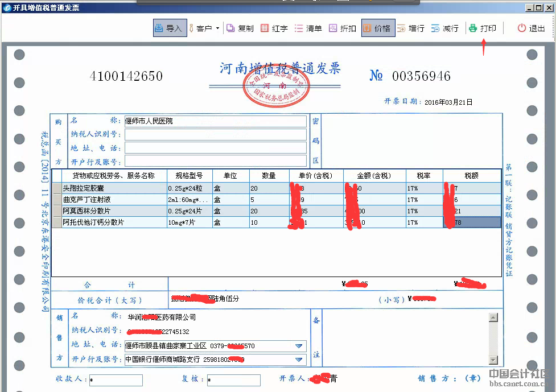This screenshot has width=556, height=392.
Task: Open the 客户 dropdown arrow
Action: [x=217, y=28]
